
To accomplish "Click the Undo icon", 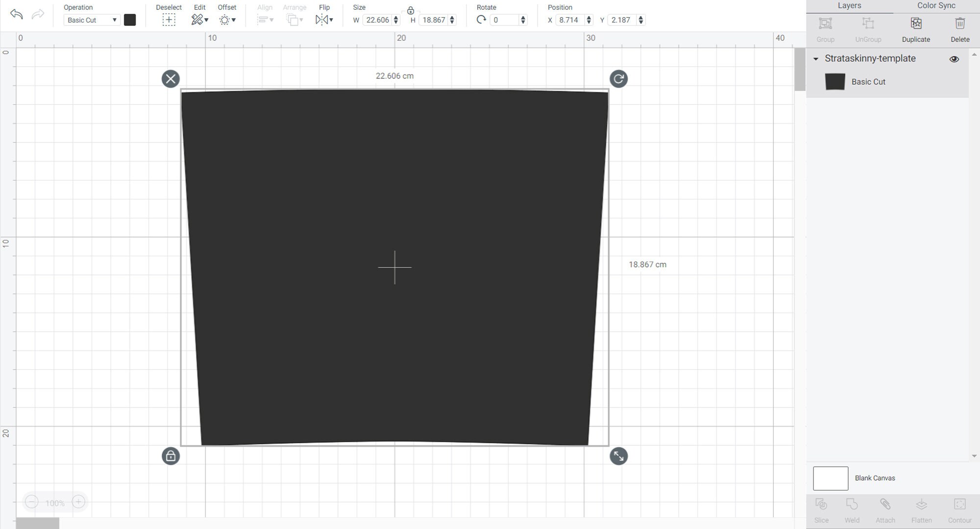I will click(x=16, y=14).
